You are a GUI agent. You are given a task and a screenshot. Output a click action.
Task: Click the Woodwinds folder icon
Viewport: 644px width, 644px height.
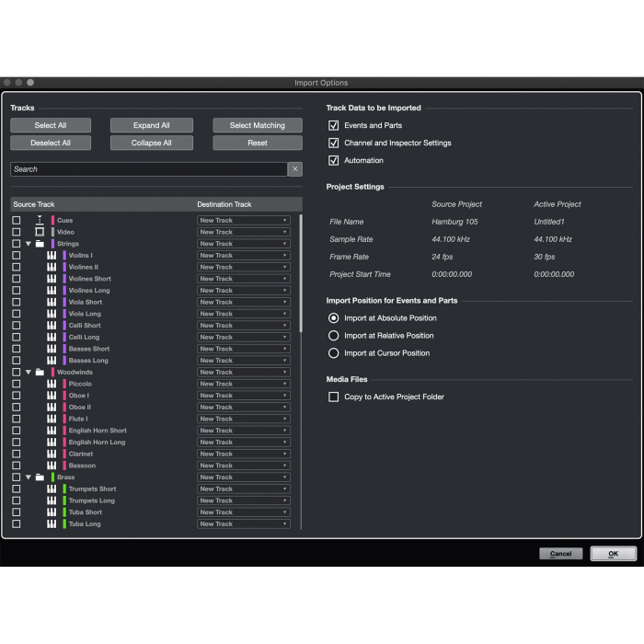(40, 373)
